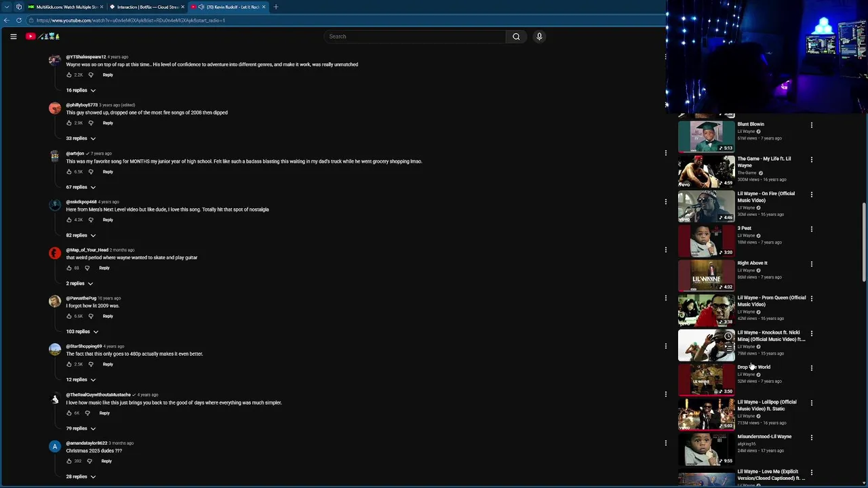
Task: Open @Map_of_Your_Head profile avatar
Action: [x=55, y=253]
